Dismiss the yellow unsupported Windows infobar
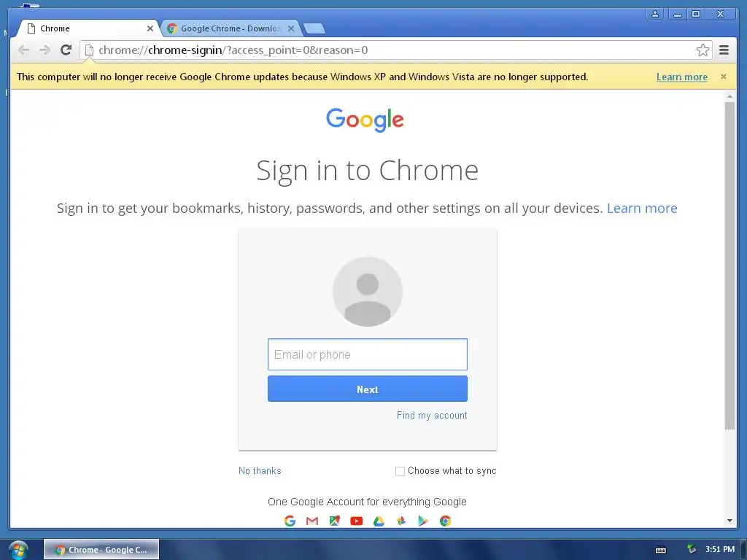The height and width of the screenshot is (560, 747). click(724, 77)
